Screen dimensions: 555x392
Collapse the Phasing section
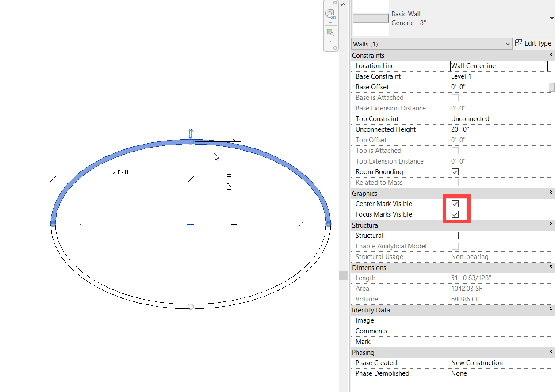pyautogui.click(x=550, y=352)
